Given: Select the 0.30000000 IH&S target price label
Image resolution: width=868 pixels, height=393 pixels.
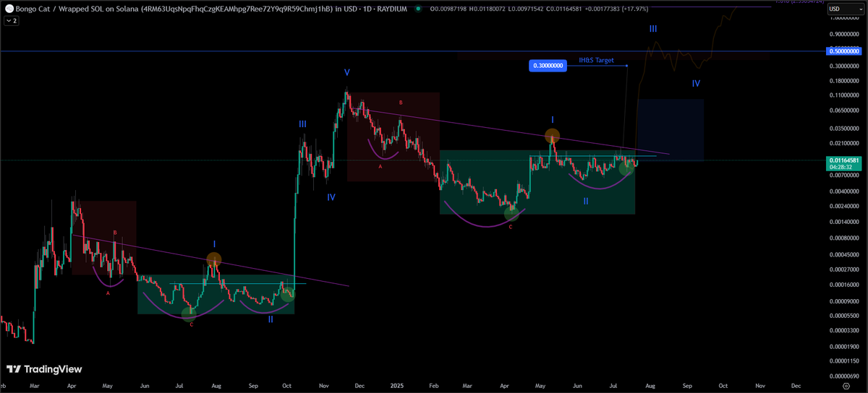Looking at the screenshot, I should point(546,66).
